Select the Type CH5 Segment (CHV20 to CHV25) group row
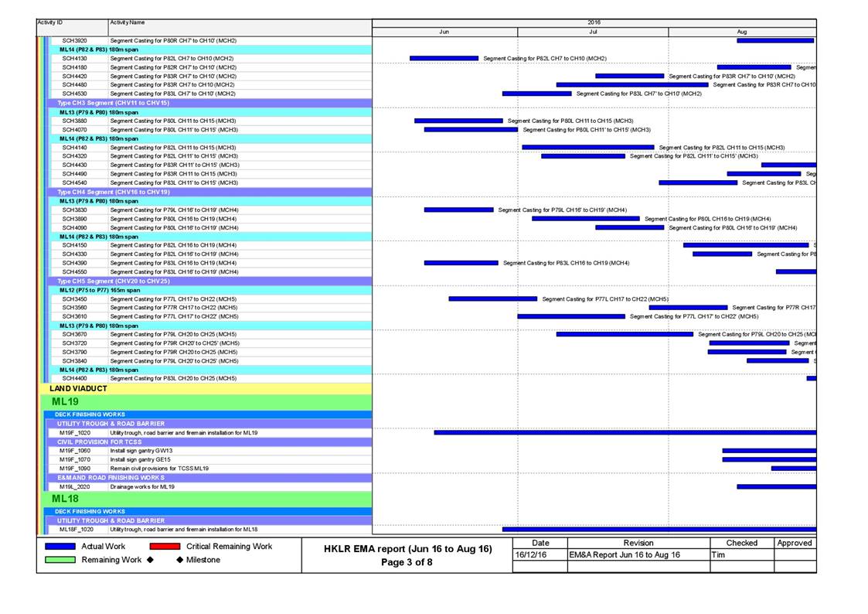 211,281
